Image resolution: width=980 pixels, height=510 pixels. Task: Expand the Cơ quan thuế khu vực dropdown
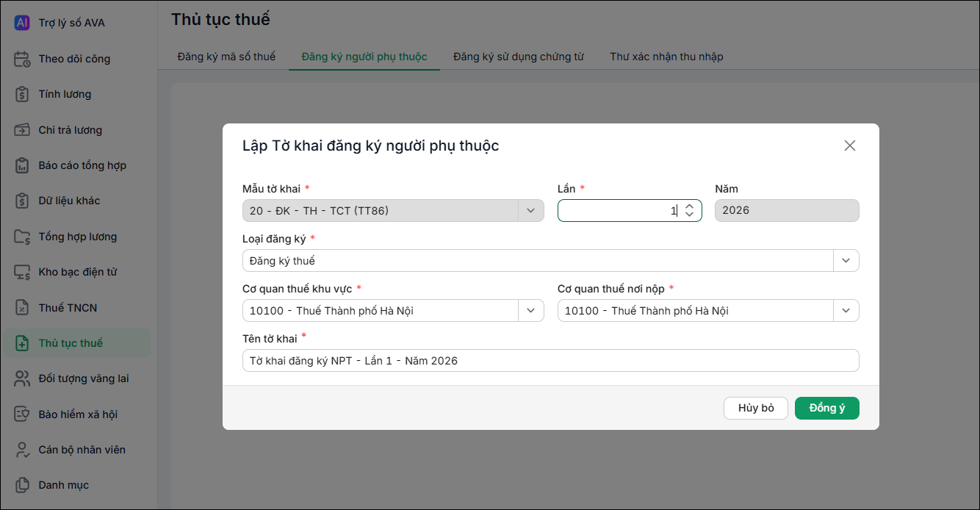(530, 311)
